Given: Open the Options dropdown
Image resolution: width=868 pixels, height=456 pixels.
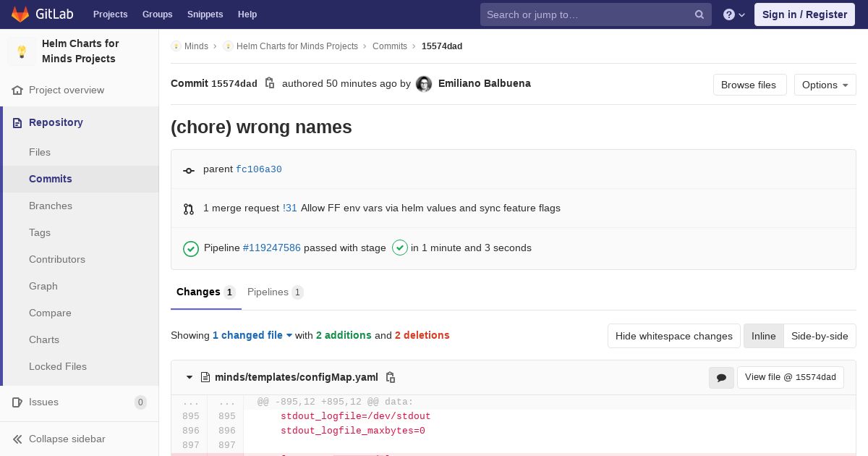Looking at the screenshot, I should pos(825,85).
